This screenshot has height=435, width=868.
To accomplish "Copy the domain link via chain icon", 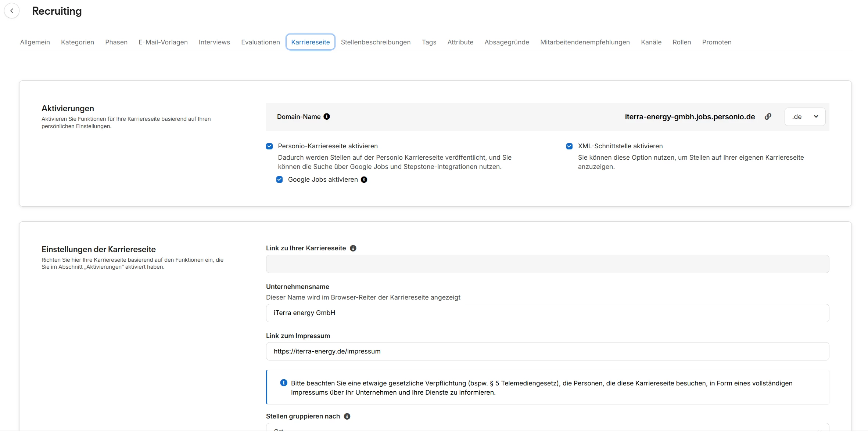I will (x=768, y=117).
